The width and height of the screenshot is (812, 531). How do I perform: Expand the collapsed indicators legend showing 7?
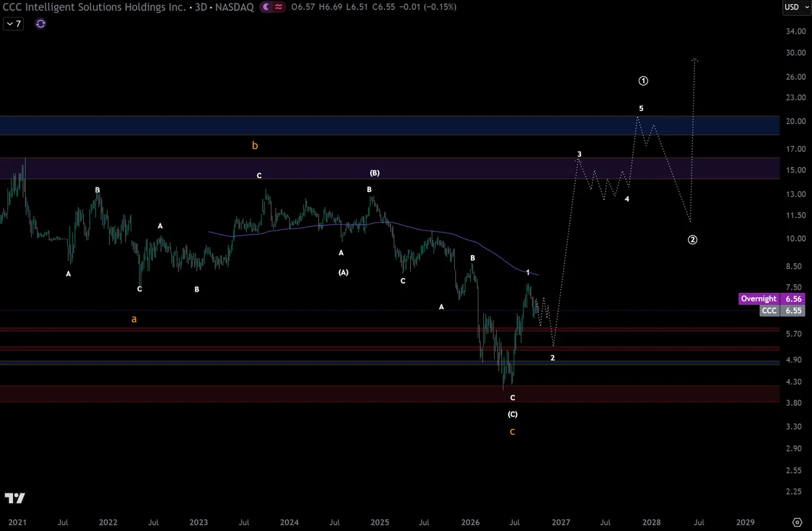[x=14, y=24]
